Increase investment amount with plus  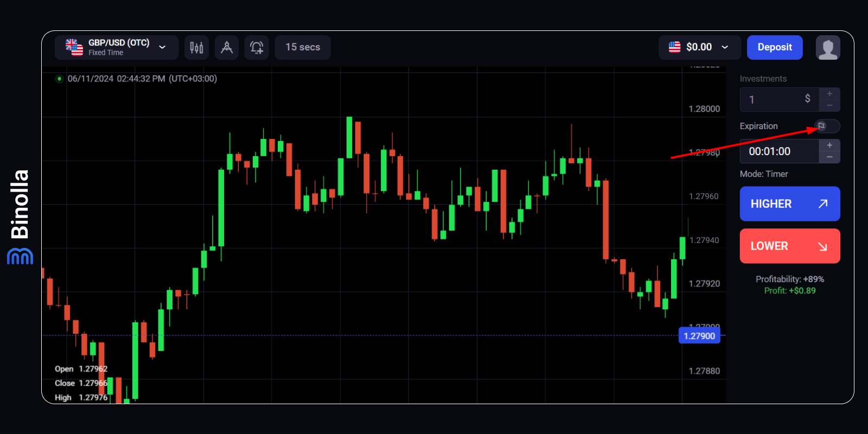click(829, 94)
